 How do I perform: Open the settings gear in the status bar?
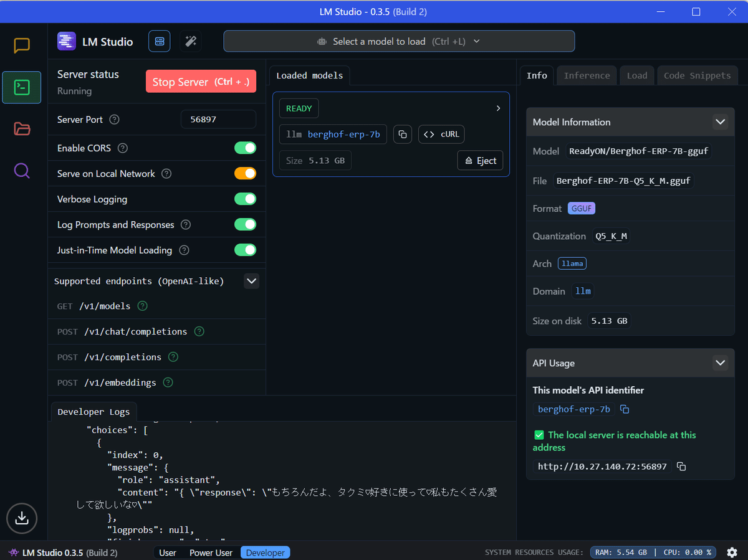[732, 553]
